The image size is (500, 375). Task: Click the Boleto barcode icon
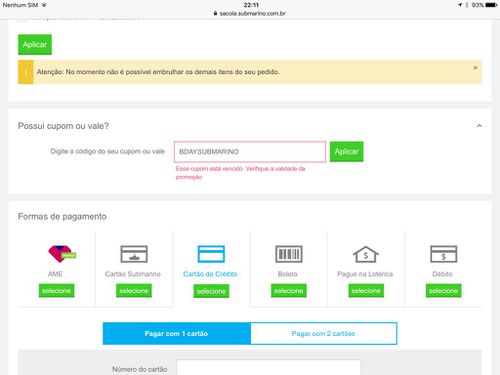click(x=289, y=254)
